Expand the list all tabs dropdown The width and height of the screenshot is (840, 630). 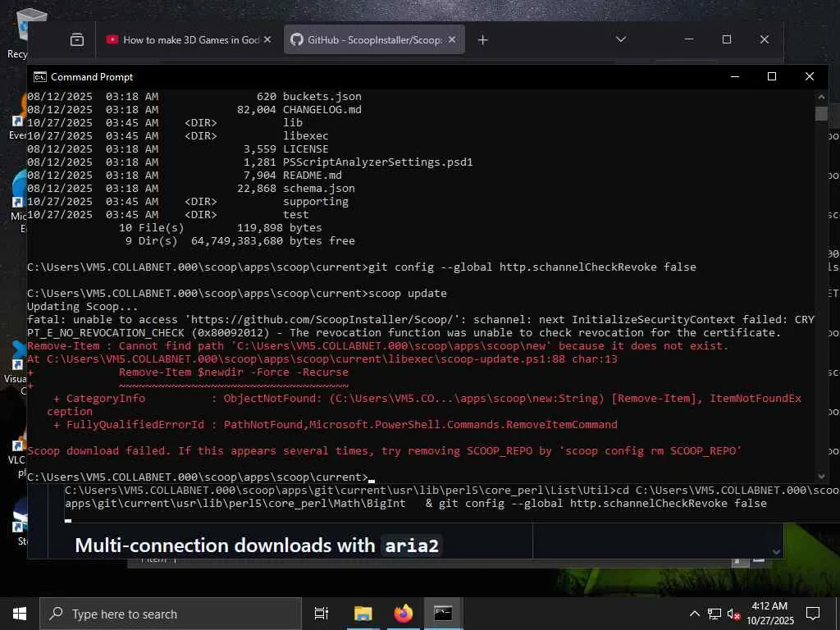[x=621, y=39]
